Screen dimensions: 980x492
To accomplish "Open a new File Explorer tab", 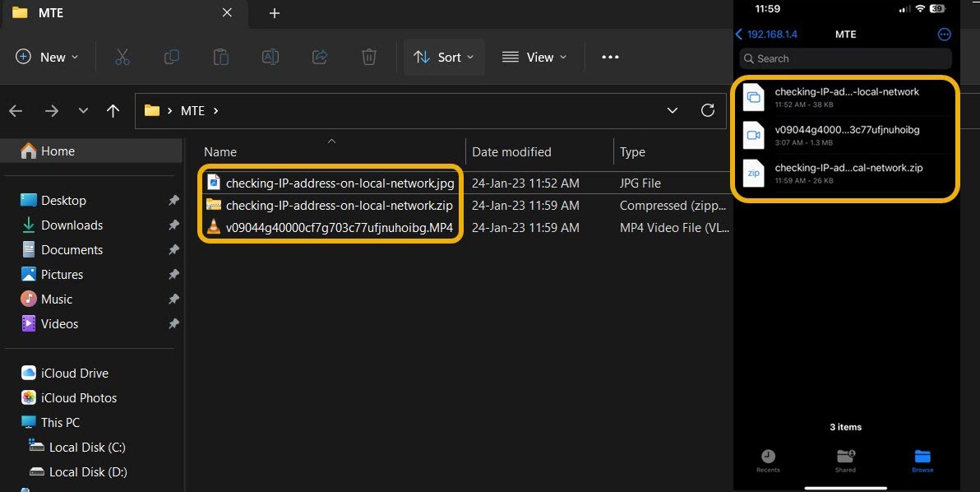I will pyautogui.click(x=274, y=13).
